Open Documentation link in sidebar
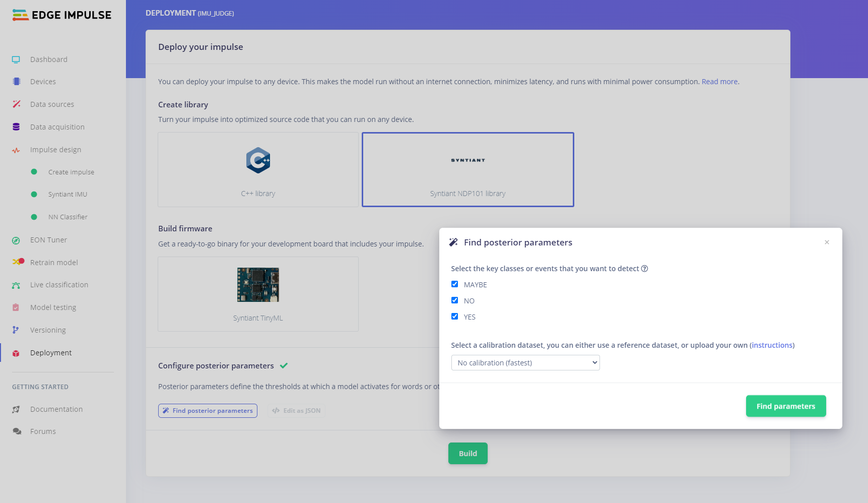The image size is (868, 503). click(56, 409)
